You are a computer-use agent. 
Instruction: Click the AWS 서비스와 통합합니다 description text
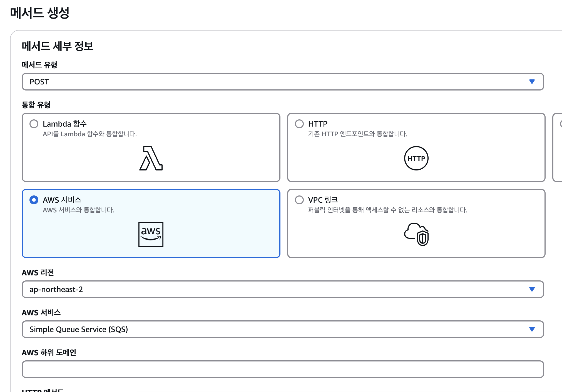click(78, 210)
